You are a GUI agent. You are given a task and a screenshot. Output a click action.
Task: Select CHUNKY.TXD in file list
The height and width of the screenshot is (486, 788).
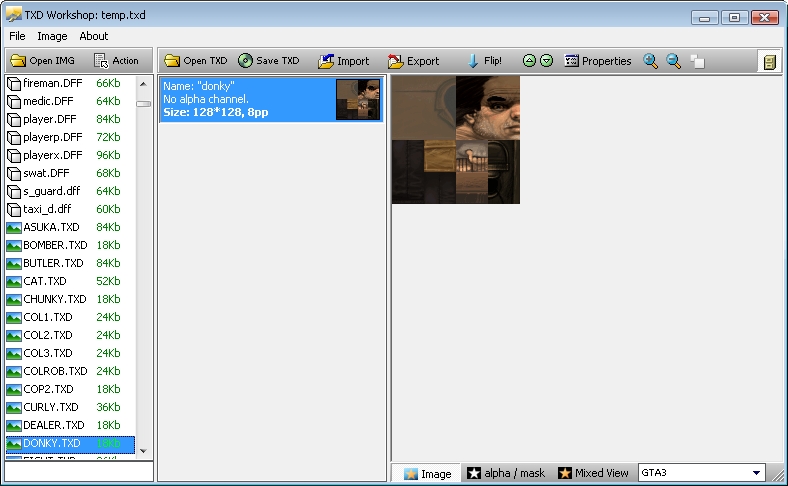point(70,300)
